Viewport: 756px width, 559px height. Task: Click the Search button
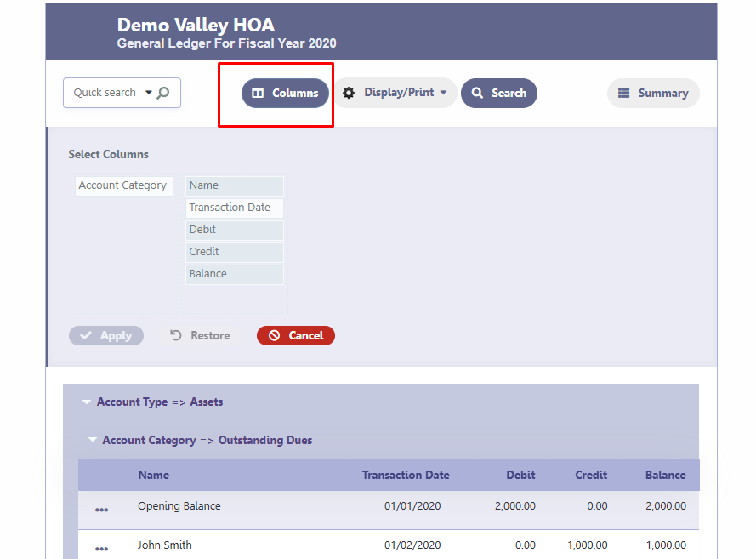[499, 94]
